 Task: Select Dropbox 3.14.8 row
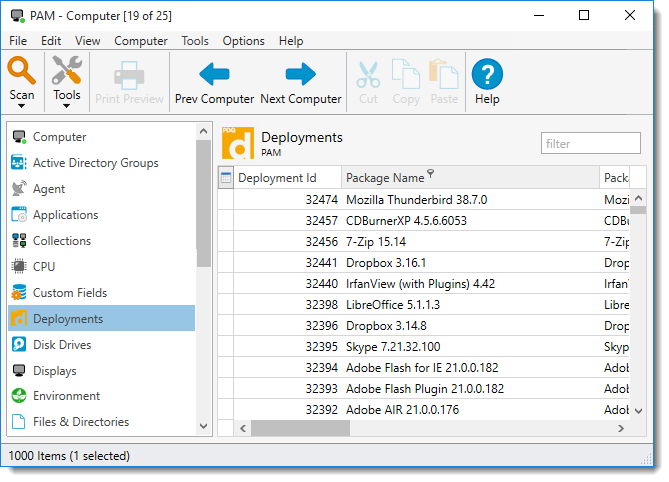click(x=424, y=326)
